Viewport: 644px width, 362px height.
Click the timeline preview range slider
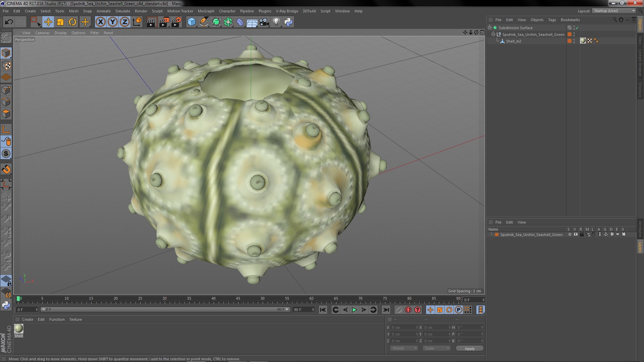166,310
